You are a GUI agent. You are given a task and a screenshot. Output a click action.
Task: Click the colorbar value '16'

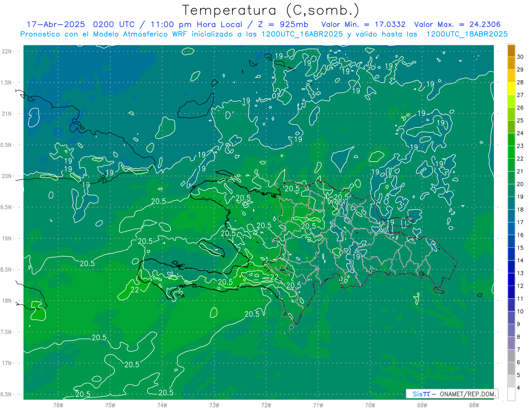[x=520, y=235]
